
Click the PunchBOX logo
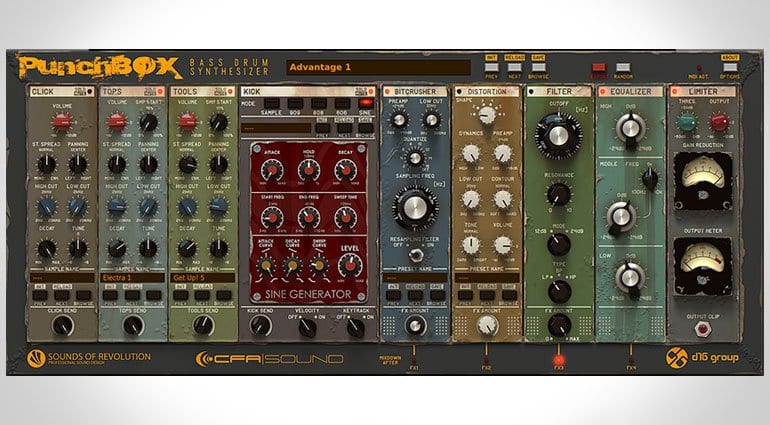(x=100, y=67)
